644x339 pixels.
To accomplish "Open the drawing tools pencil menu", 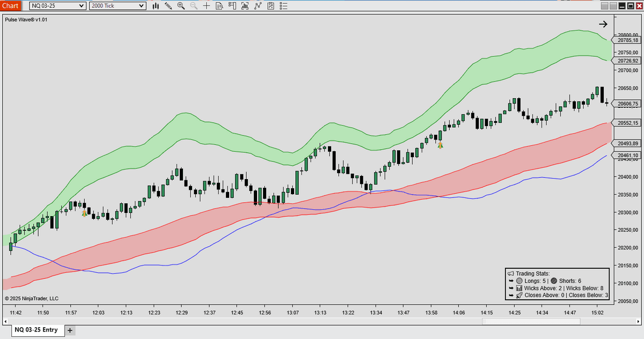I will click(x=169, y=6).
